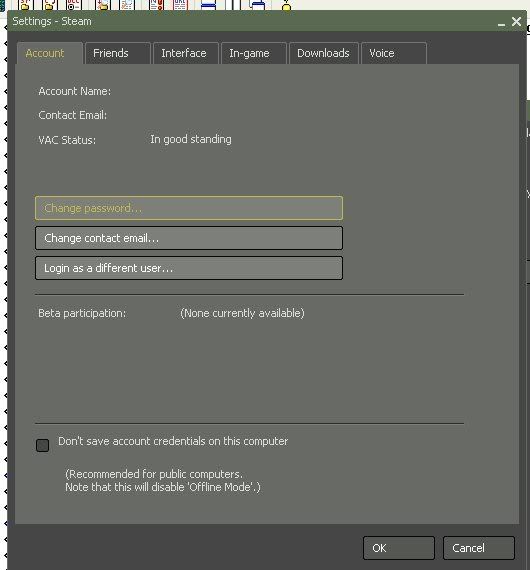The image size is (530, 570).
Task: Open the Voice tab
Action: click(394, 53)
